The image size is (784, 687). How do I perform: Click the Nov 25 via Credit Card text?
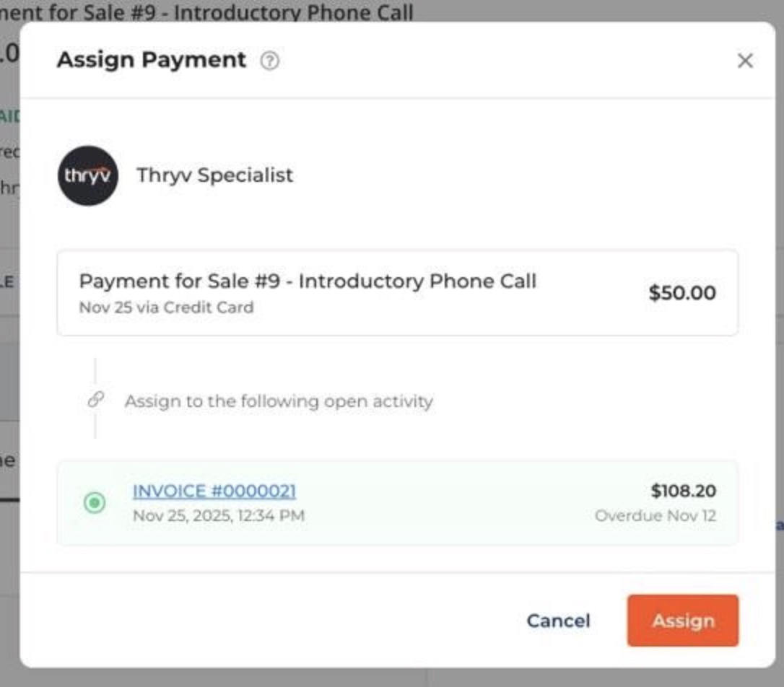coord(166,307)
